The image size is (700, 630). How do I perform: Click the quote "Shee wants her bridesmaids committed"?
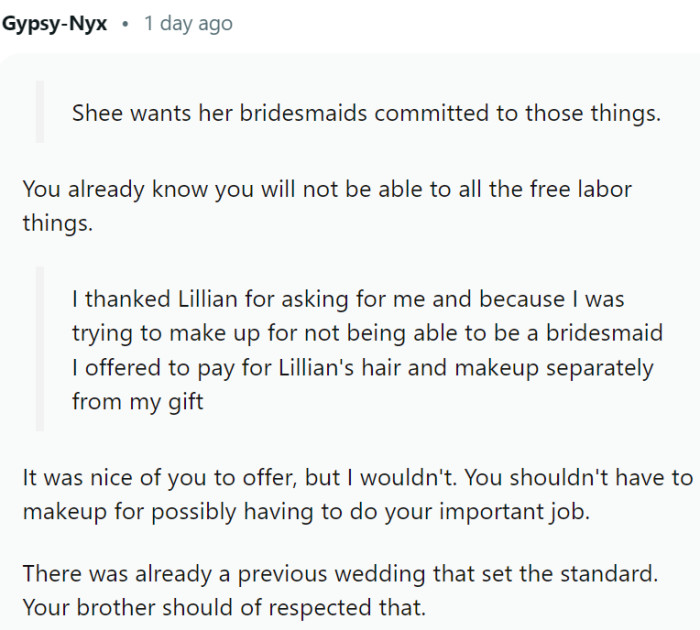[x=366, y=112]
